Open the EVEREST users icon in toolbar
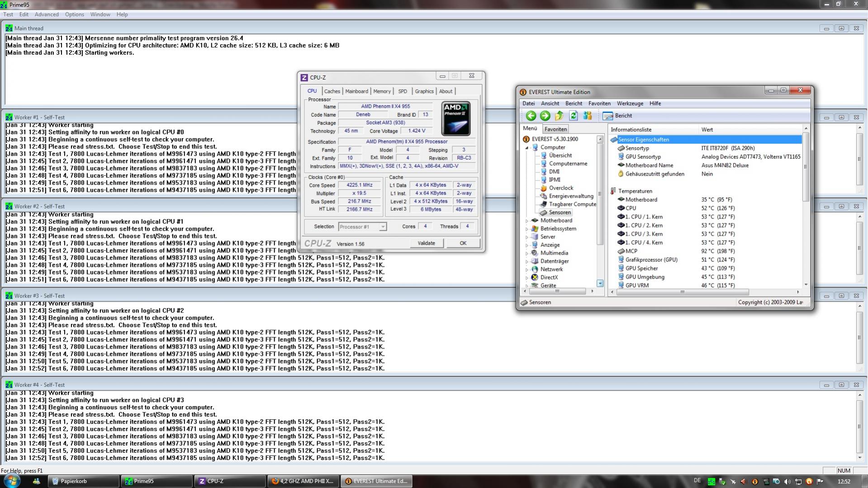Image resolution: width=868 pixels, height=488 pixels. [587, 116]
